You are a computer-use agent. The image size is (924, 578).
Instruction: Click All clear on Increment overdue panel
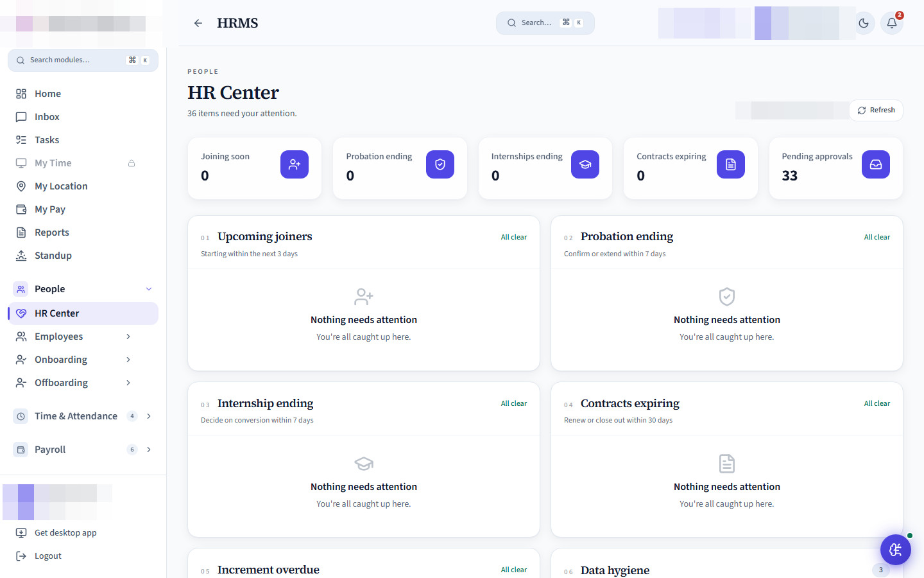click(514, 570)
